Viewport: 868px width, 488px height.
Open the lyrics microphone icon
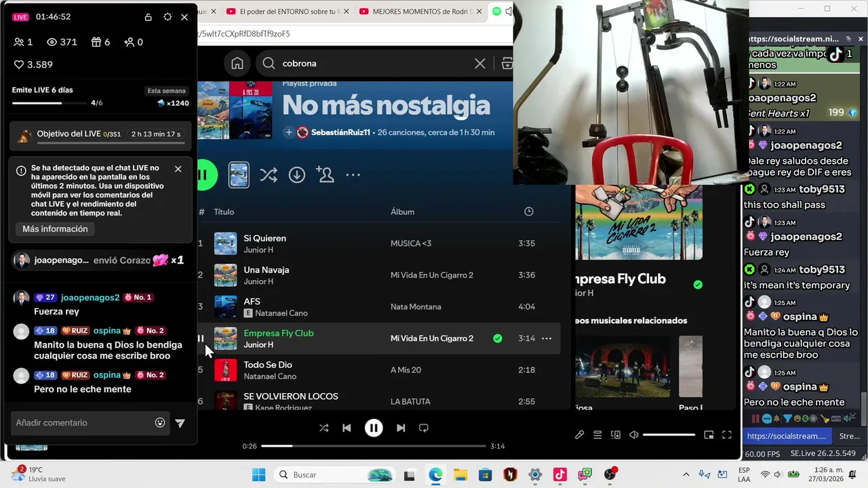point(580,435)
